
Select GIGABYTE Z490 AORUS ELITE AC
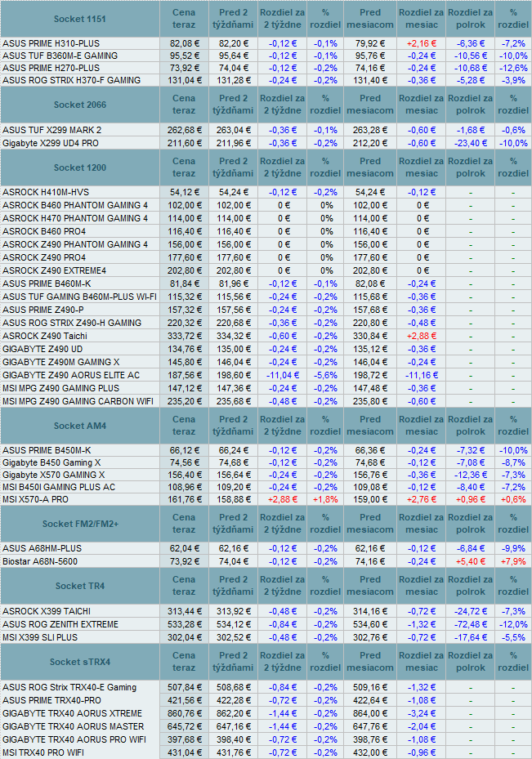pos(71,375)
